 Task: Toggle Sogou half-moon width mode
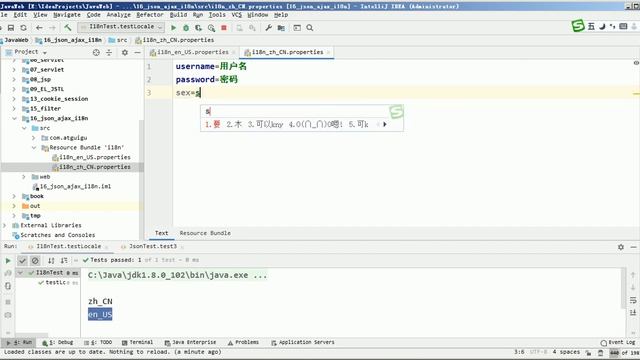[x=602, y=27]
